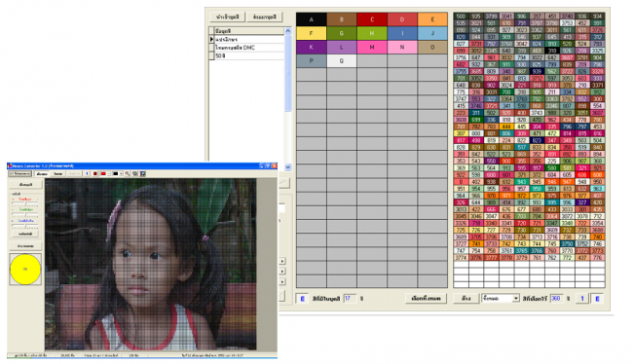Select the light blue swatch labeled J
This screenshot has height=364, width=633.
(x=432, y=33)
